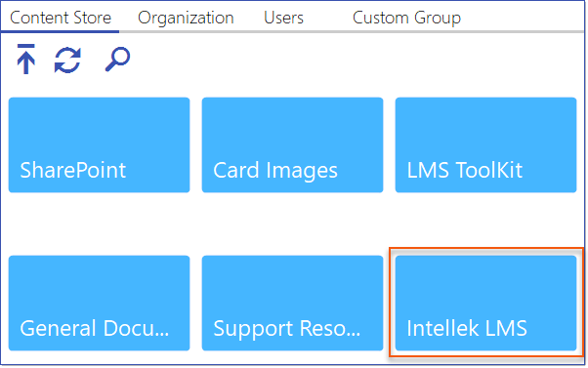This screenshot has width=588, height=368.
Task: Click the 'Intellek LMS' label text
Action: [467, 328]
